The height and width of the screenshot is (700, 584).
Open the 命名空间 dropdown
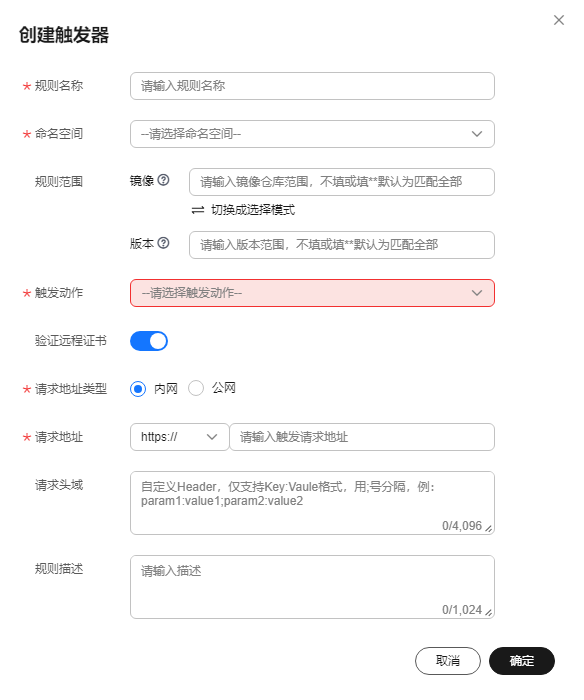[x=312, y=134]
